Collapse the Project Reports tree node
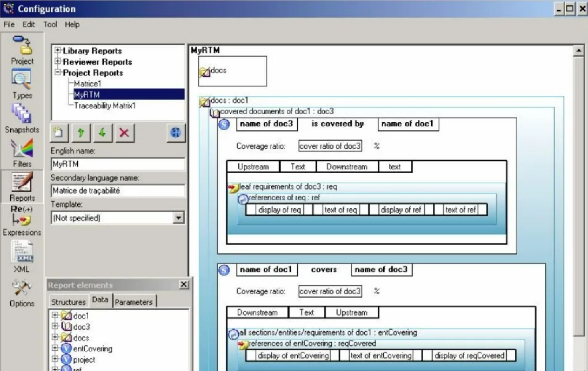The width and height of the screenshot is (588, 371). click(58, 72)
